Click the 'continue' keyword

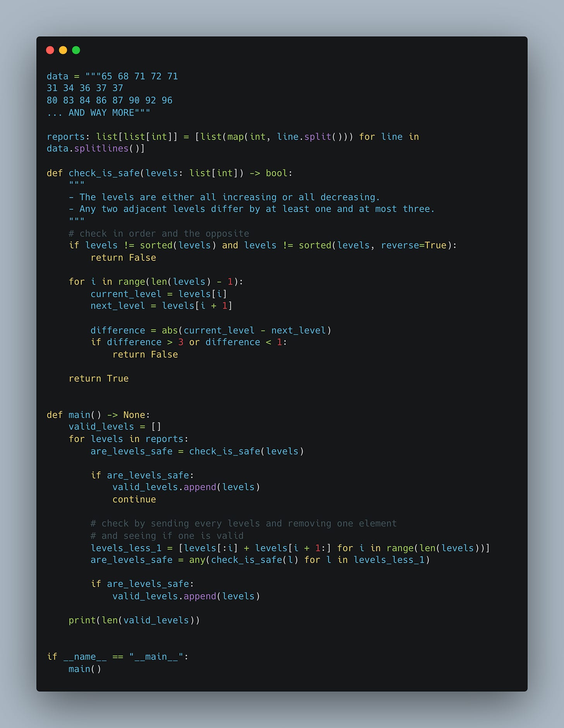click(x=134, y=500)
